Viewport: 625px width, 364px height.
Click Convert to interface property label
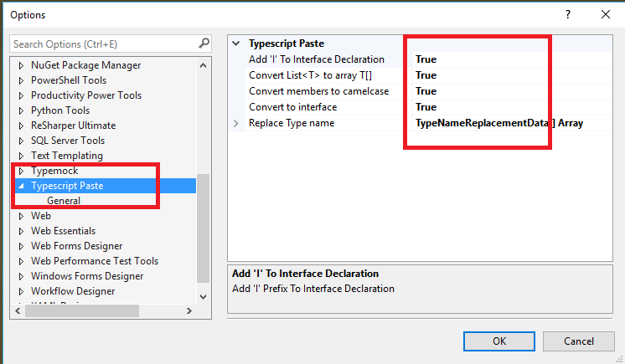pyautogui.click(x=292, y=107)
